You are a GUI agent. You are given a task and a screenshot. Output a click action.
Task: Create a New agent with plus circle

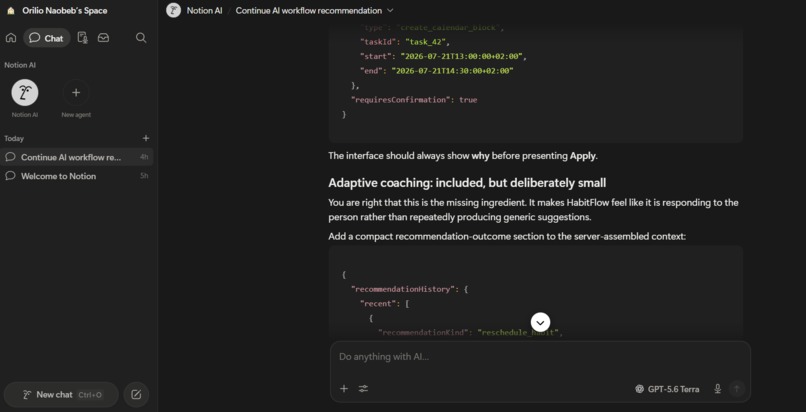tap(76, 93)
